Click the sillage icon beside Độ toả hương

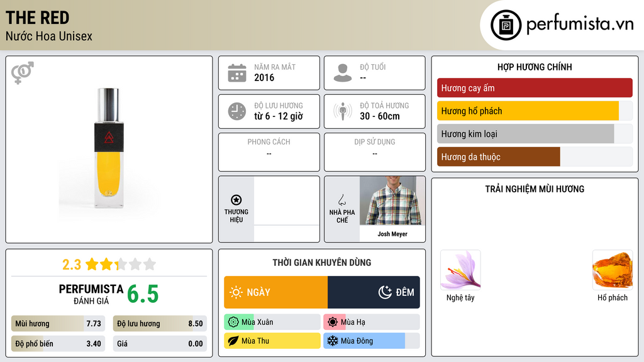(x=343, y=111)
